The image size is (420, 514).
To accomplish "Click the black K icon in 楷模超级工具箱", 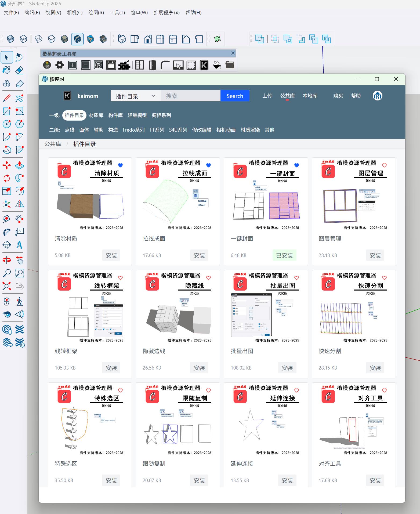I will coord(204,65).
